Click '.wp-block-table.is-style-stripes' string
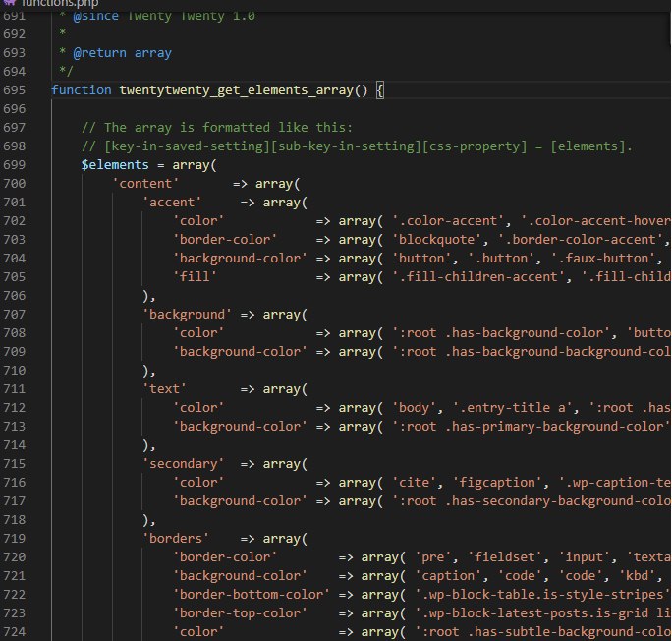The height and width of the screenshot is (641, 672). (542, 595)
